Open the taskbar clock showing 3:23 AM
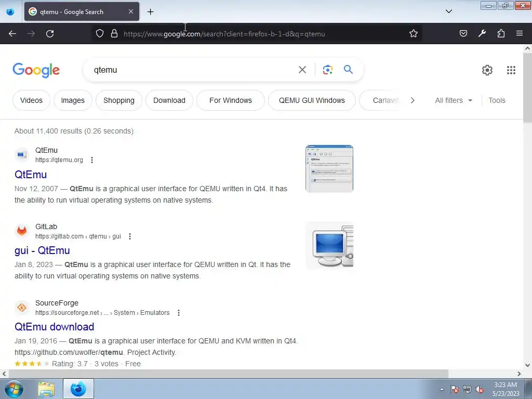This screenshot has height=399, width=532. coord(506,389)
